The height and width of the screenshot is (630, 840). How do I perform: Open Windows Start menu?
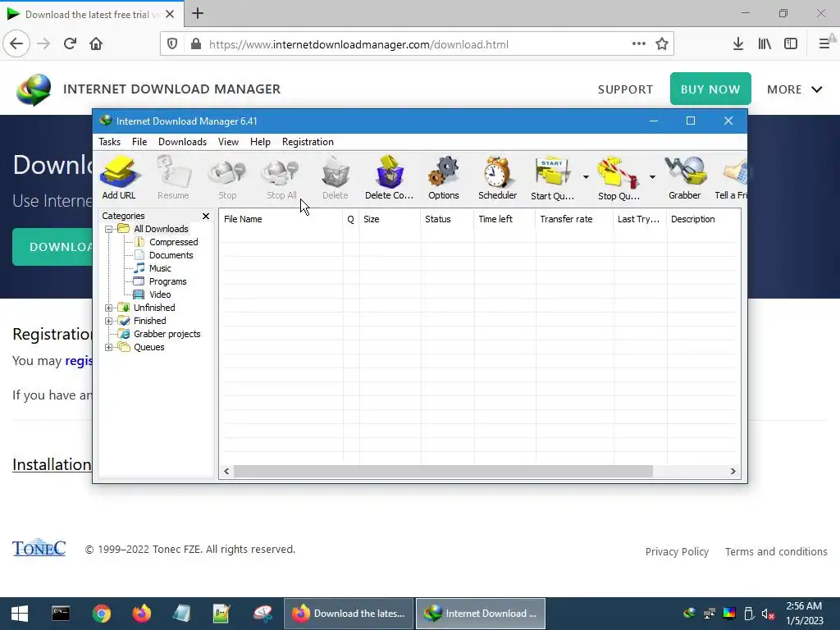20,614
